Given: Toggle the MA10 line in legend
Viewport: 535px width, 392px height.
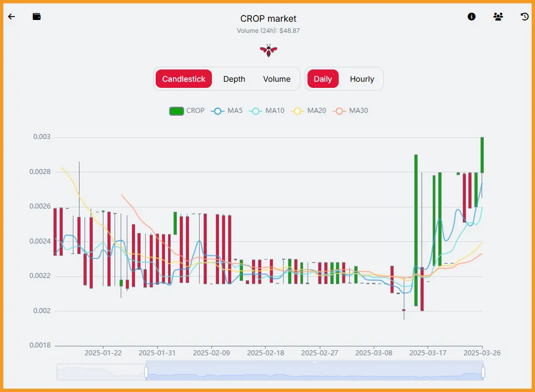Looking at the screenshot, I should [267, 111].
